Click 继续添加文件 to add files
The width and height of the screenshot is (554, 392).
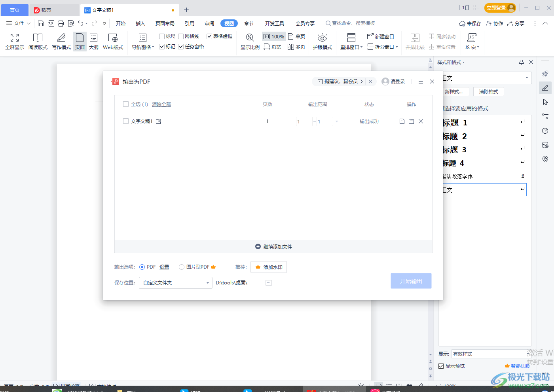click(x=273, y=246)
